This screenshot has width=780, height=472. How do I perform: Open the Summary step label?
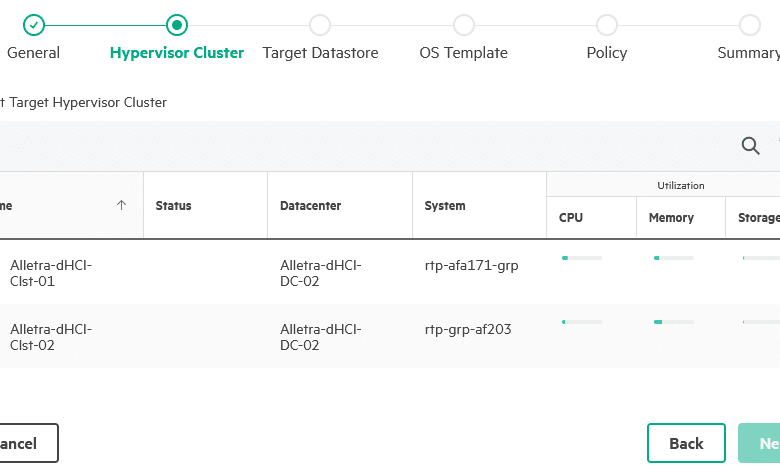point(748,53)
